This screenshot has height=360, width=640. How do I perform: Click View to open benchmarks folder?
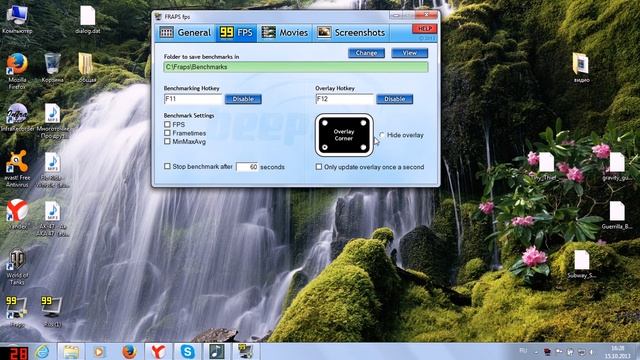tap(409, 53)
